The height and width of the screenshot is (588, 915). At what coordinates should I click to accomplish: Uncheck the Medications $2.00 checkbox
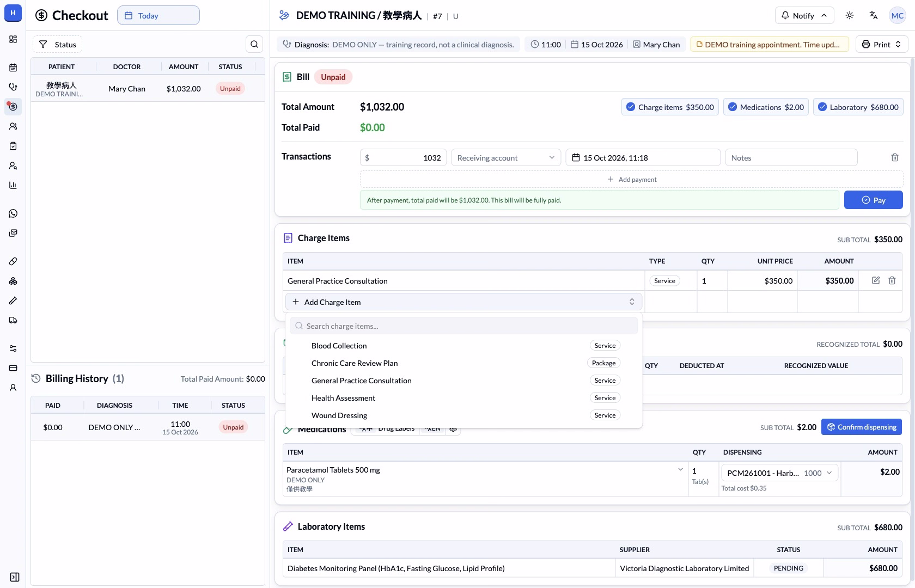733,107
